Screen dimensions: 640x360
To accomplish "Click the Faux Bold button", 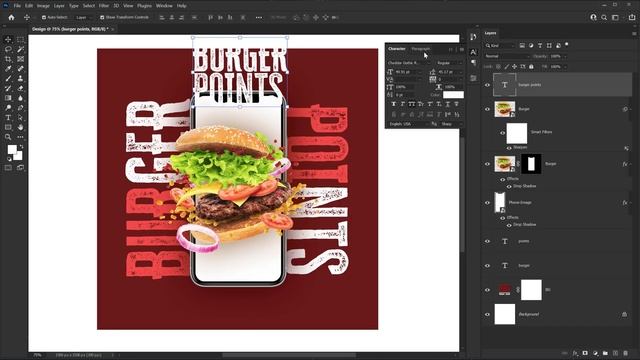I will point(394,104).
